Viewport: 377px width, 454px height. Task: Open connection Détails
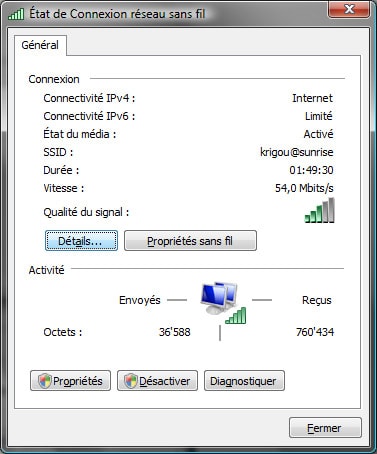(x=81, y=241)
